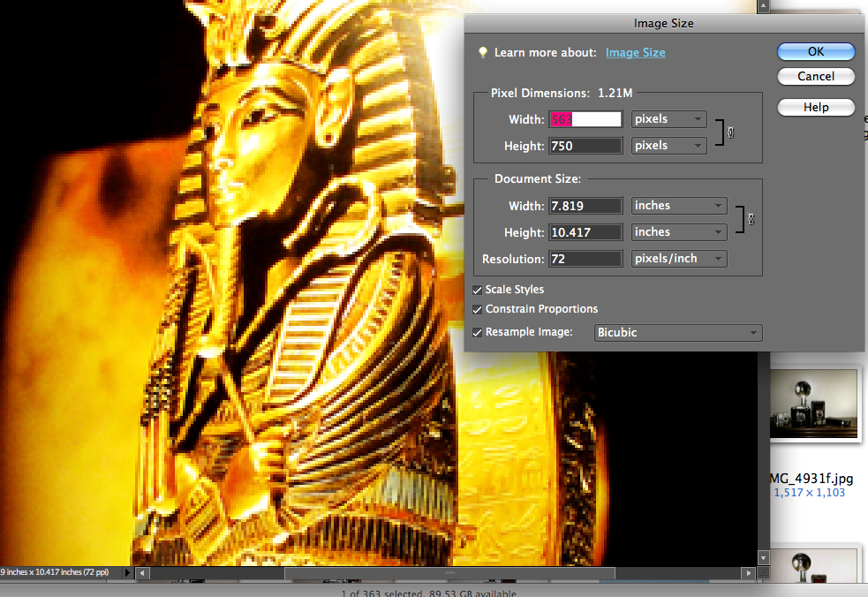This screenshot has width=868, height=597.
Task: Click the Document Size Height field
Action: tap(585, 232)
